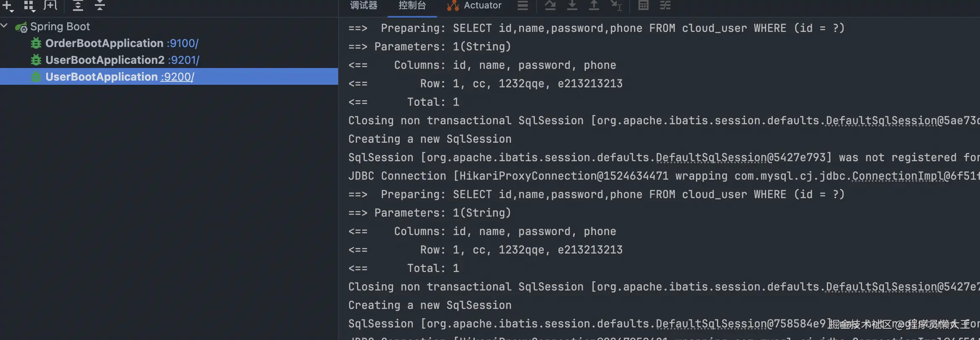Click the Collapse All icon
Screen dimensions: 980x340
point(99,5)
